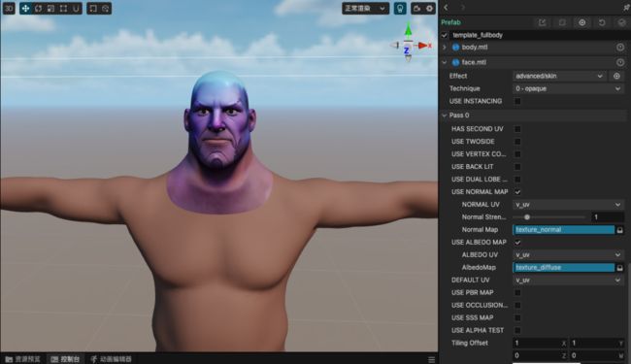Click the local/global coordinate toggle icon
631x364 pixels.
[106, 9]
